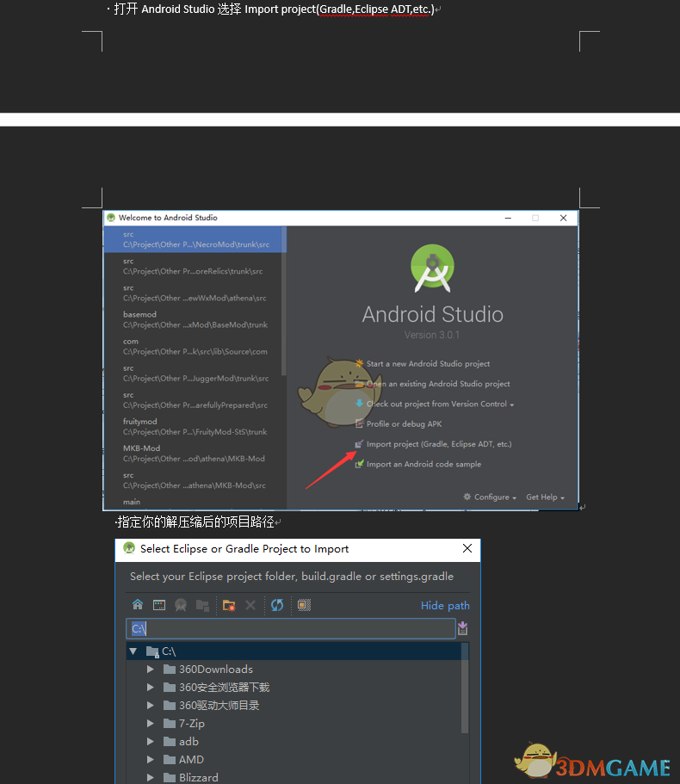The image size is (680, 784).
Task: Expand the 7-Zip folder
Action: pyautogui.click(x=150, y=723)
